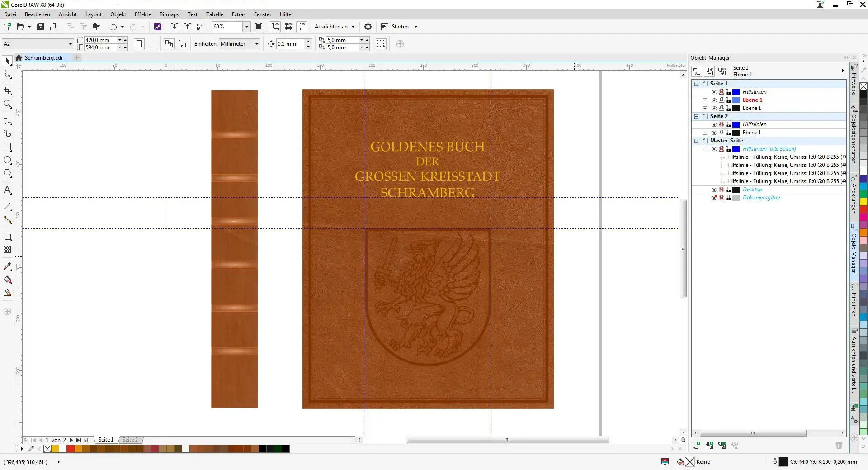The image size is (868, 470).
Task: Go to next page arrow
Action: (x=71, y=440)
